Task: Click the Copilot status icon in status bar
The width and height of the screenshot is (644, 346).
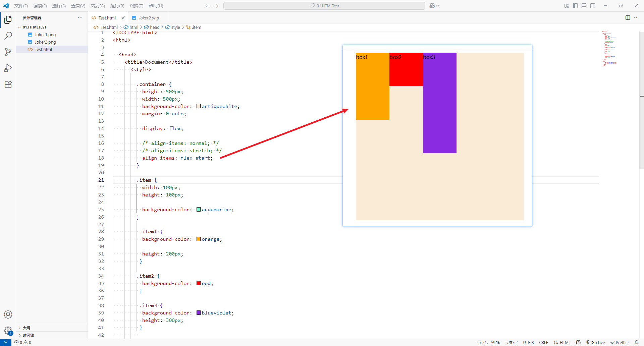Action: click(x=578, y=342)
